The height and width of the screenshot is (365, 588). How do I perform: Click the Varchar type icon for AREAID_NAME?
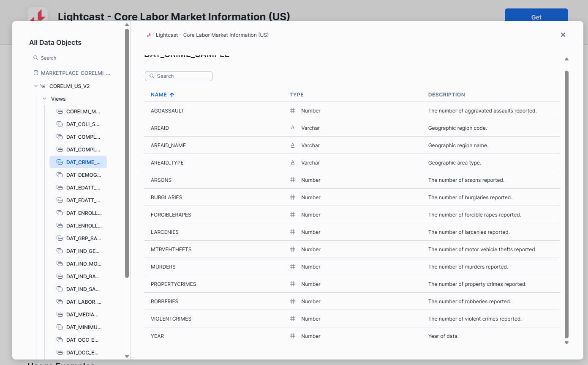point(293,145)
